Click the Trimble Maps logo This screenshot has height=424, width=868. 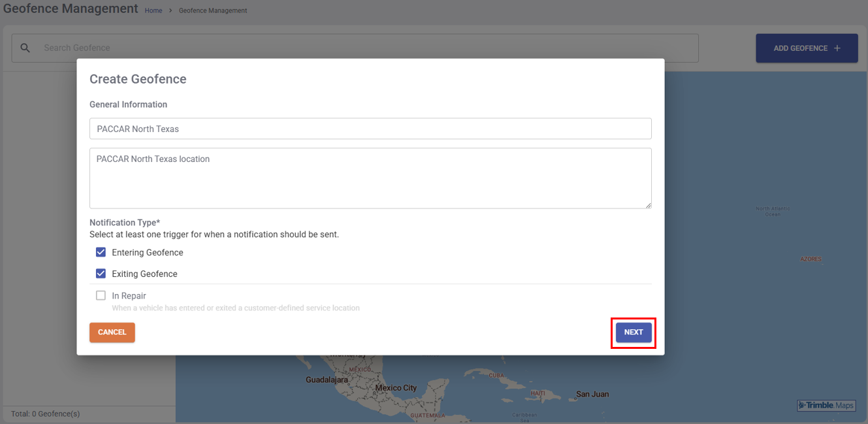[x=826, y=406]
